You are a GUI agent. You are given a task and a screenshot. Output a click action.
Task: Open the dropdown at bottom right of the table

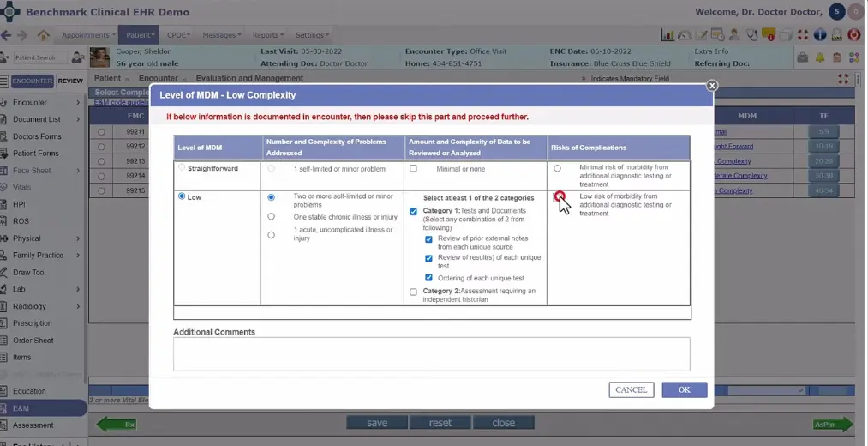[766, 390]
